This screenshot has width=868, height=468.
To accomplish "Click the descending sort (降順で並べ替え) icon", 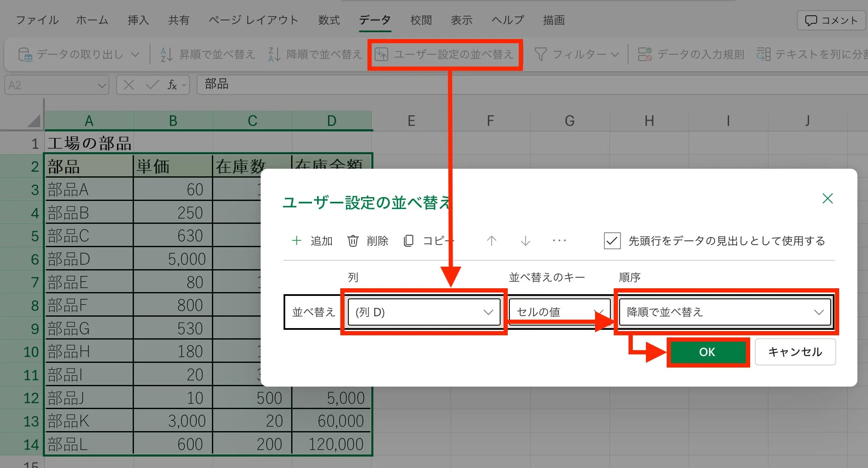I will pos(274,54).
